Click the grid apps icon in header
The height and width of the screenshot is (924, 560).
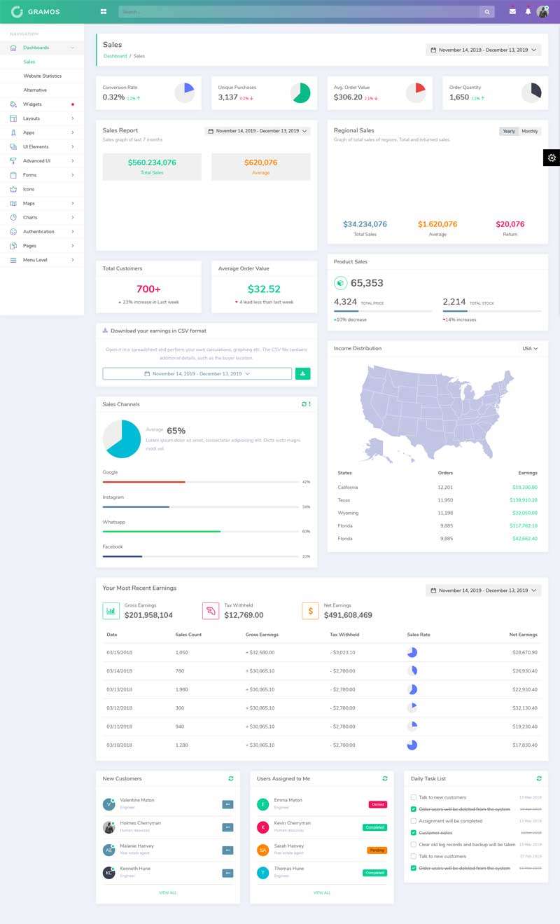104,11
